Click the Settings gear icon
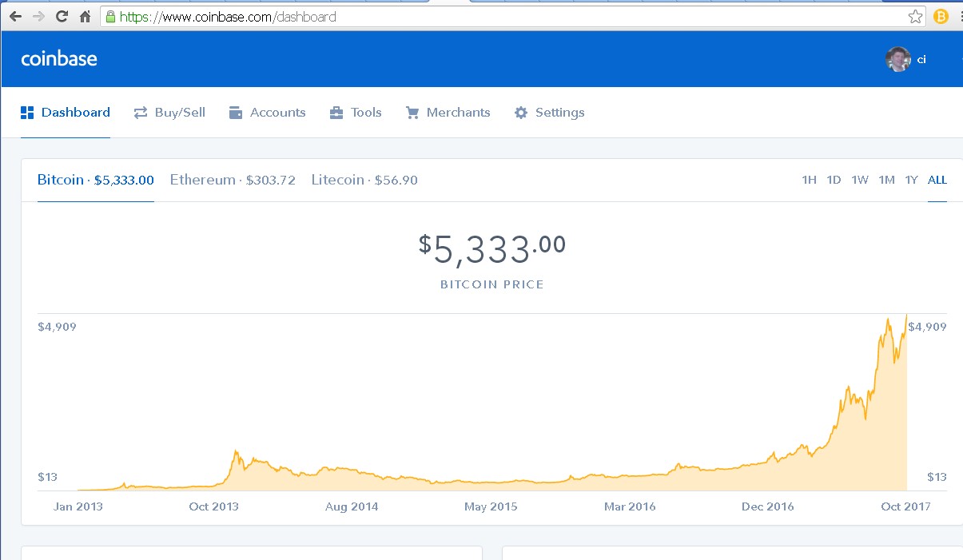Viewport: 963px width, 560px height. point(521,113)
